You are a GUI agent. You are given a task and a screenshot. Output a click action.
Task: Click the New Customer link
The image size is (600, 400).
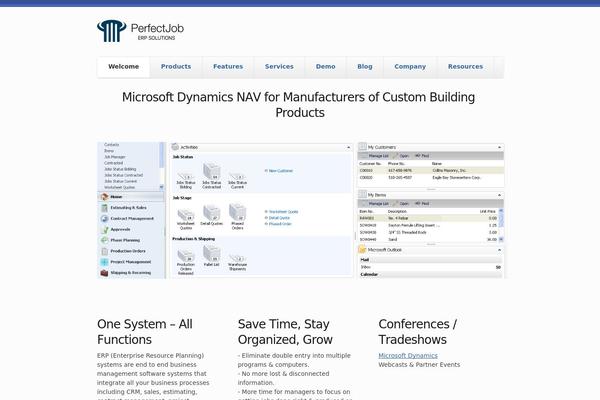(x=279, y=171)
